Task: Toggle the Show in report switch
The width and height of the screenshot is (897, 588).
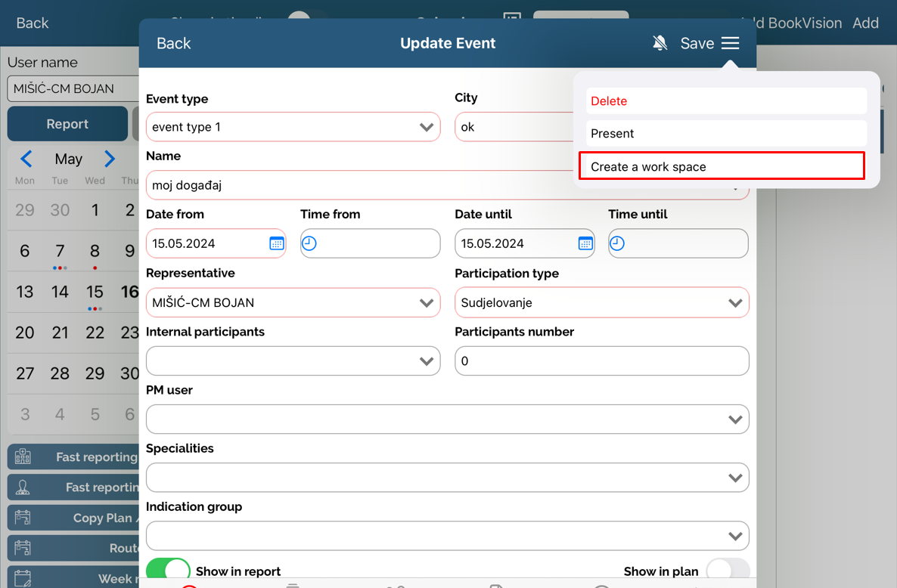Action: (x=167, y=571)
